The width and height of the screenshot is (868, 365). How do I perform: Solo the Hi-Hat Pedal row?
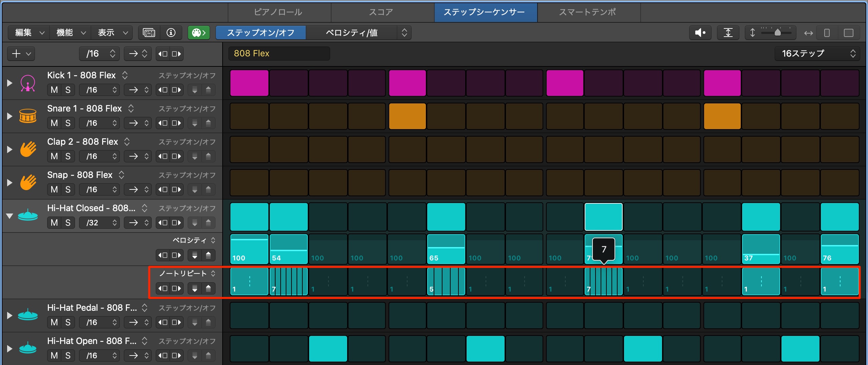[68, 322]
